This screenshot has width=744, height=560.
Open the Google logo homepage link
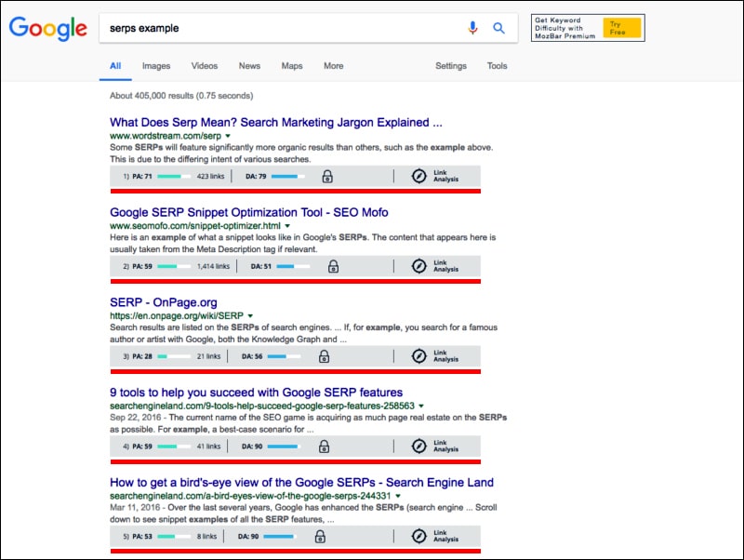(48, 28)
